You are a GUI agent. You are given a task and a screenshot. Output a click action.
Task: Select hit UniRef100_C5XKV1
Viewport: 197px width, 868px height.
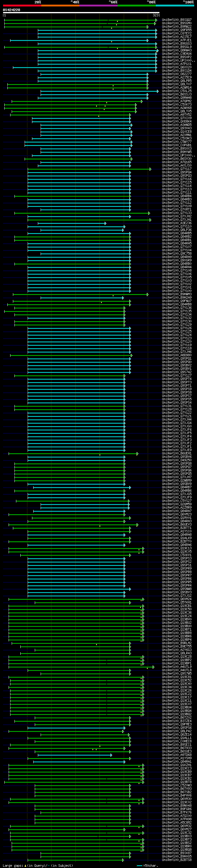click(177, 555)
